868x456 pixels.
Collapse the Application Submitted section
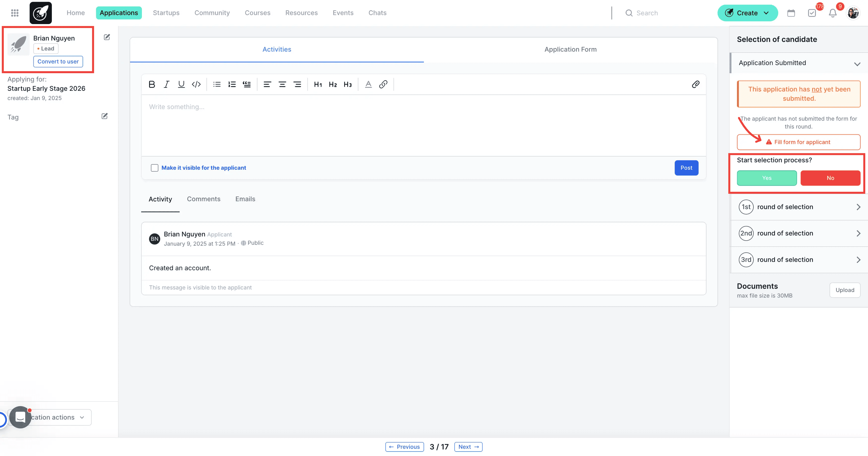[858, 63]
